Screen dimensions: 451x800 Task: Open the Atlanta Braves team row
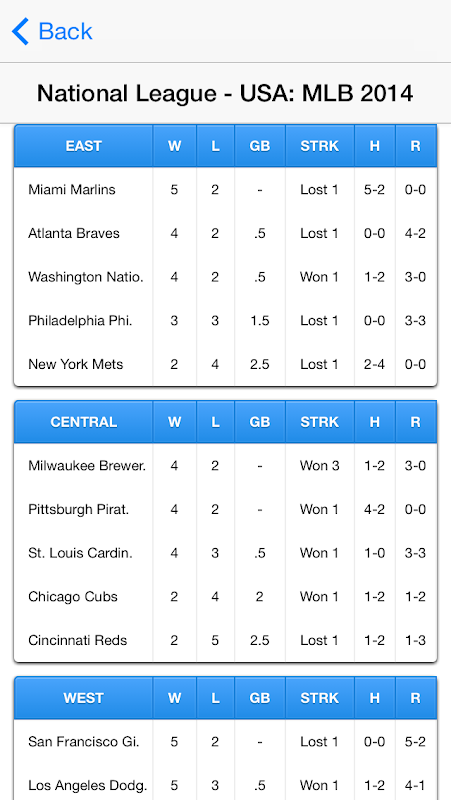pyautogui.click(x=226, y=234)
